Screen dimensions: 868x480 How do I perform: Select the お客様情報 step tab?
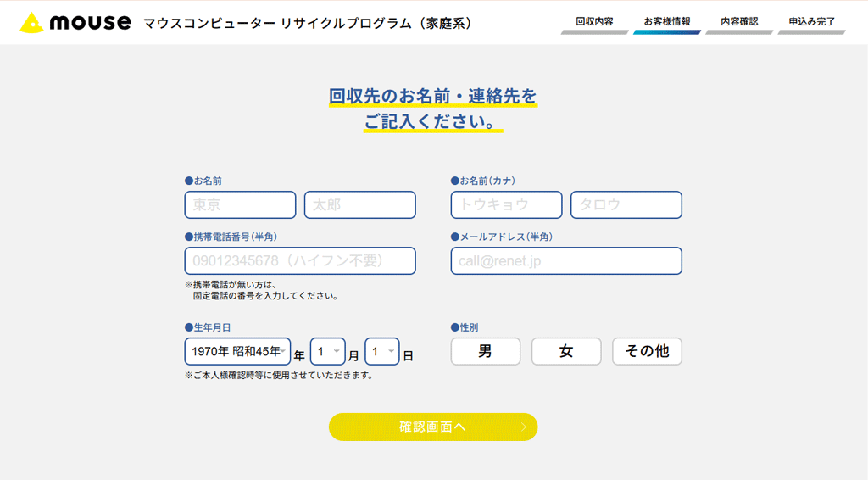coord(666,22)
